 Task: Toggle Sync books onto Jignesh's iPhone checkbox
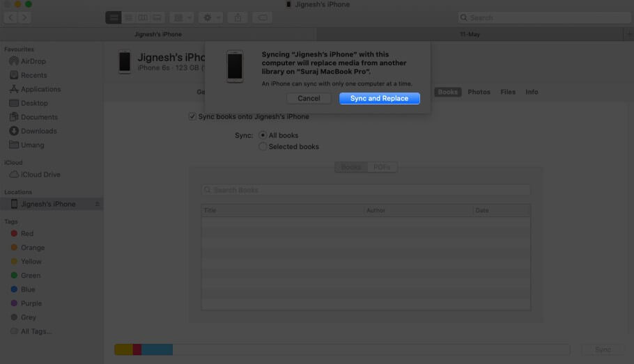[x=192, y=116]
